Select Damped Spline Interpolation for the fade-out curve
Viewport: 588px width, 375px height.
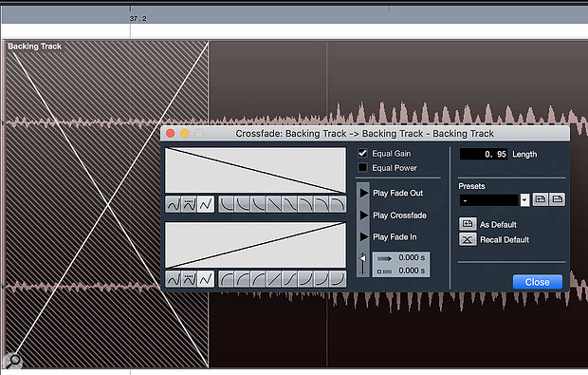[x=190, y=204]
